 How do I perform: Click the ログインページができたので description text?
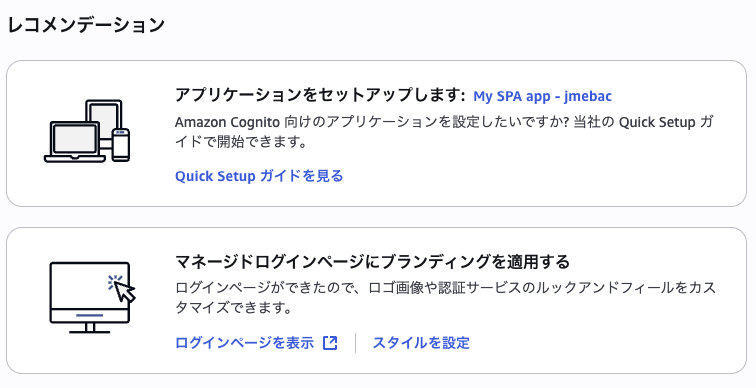pyautogui.click(x=445, y=298)
